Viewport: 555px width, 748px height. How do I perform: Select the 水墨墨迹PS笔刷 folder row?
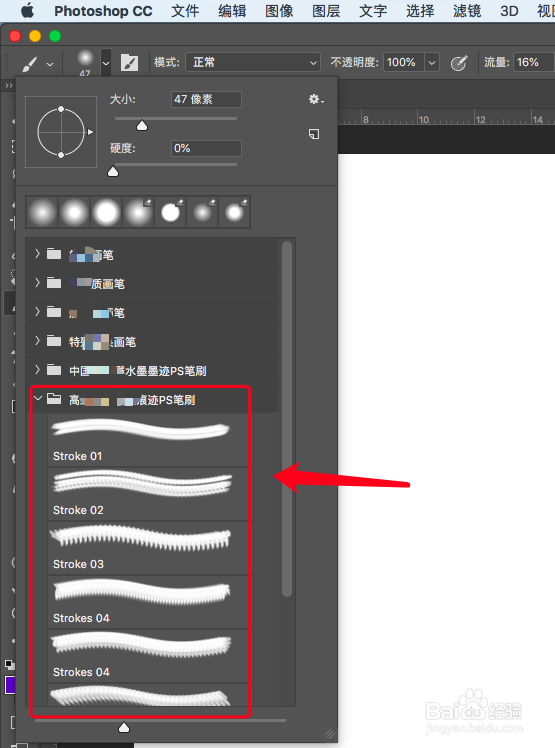pos(153,370)
